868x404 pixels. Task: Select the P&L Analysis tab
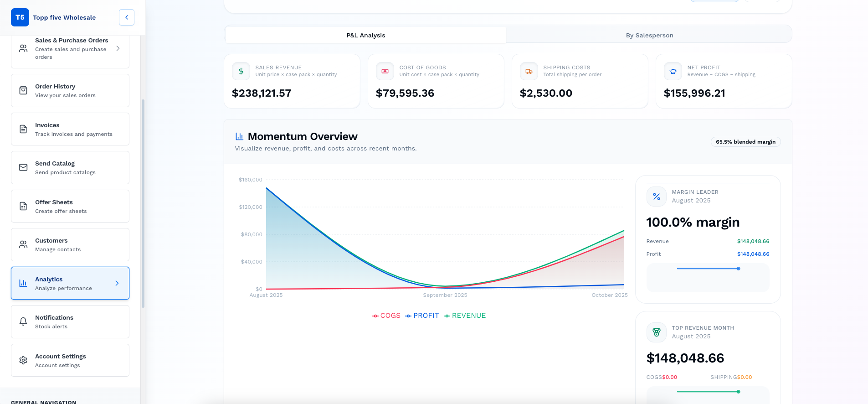[x=365, y=35]
